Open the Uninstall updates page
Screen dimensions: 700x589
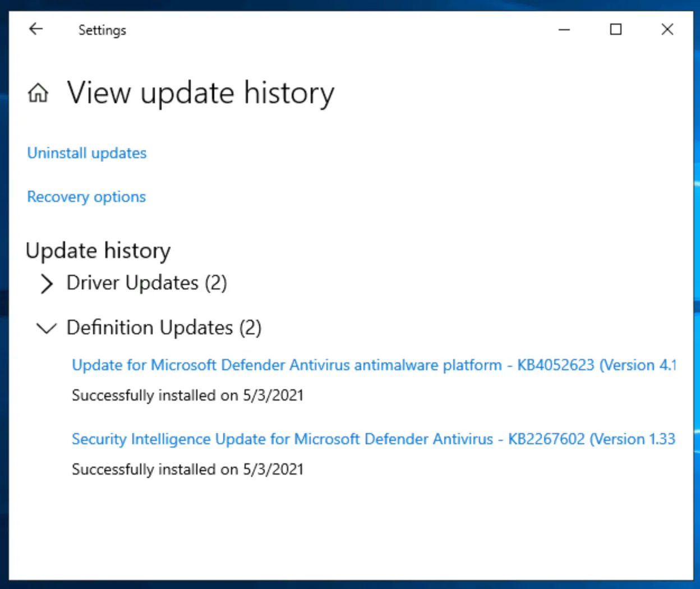[86, 153]
